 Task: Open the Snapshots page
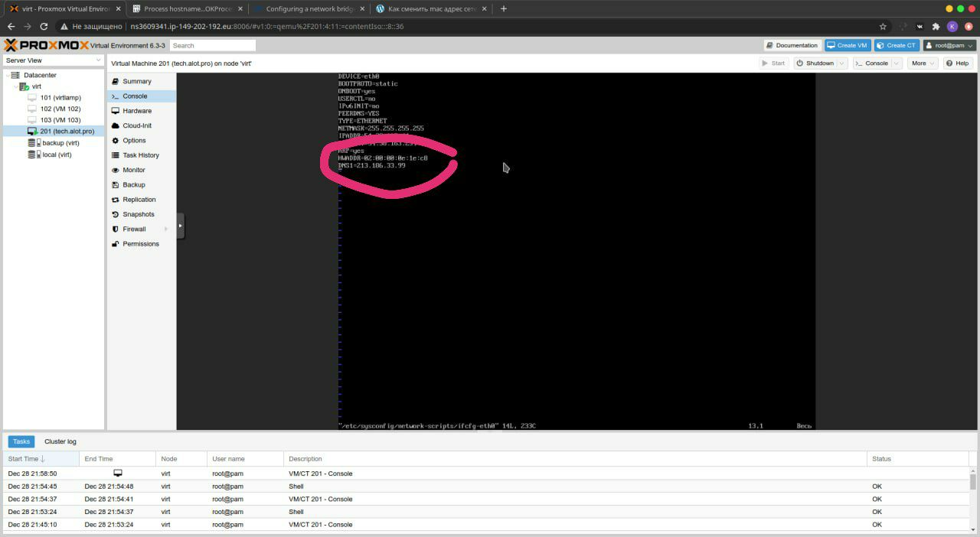[x=139, y=214]
